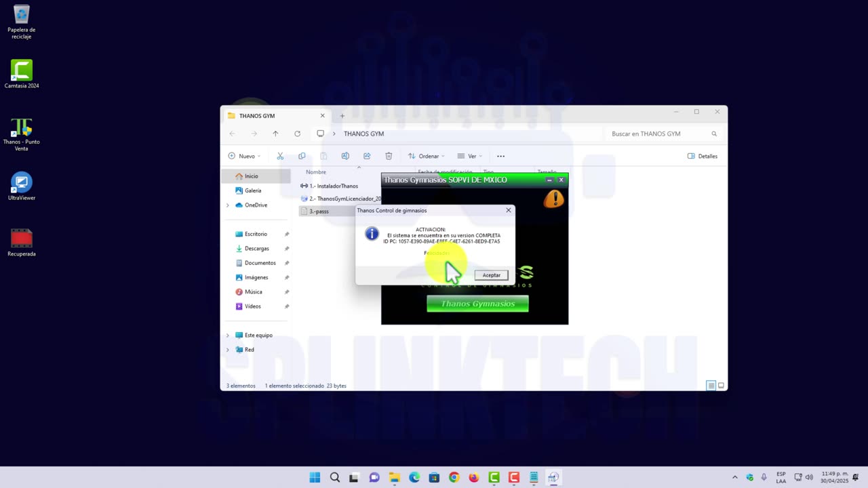Open UltraViewer desktop shortcut
This screenshot has width=868, height=488.
[x=22, y=186]
